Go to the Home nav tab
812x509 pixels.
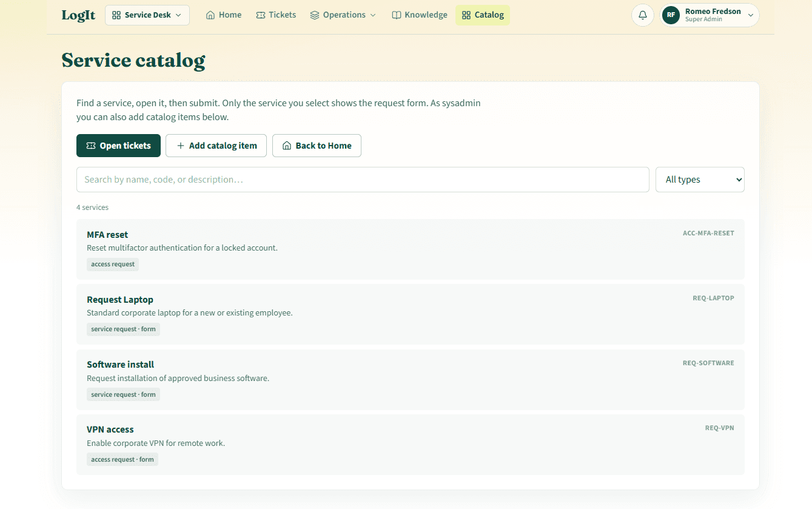click(x=224, y=15)
